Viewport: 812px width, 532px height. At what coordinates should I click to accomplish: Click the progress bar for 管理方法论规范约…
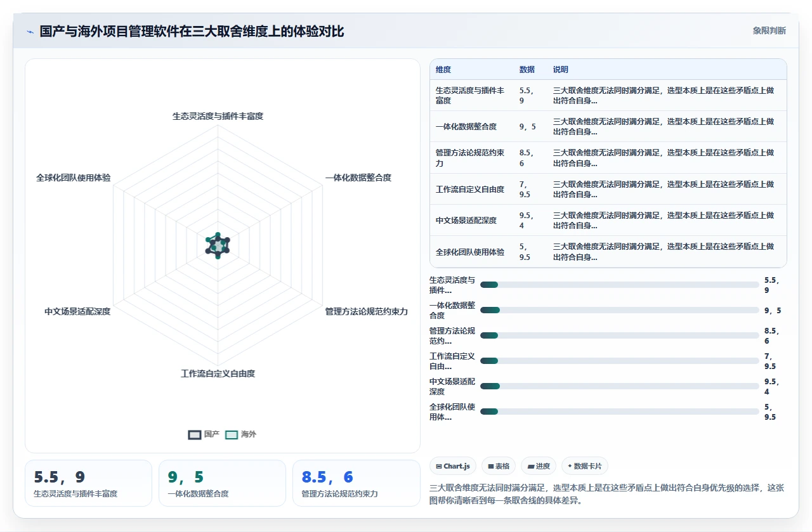[620, 335]
